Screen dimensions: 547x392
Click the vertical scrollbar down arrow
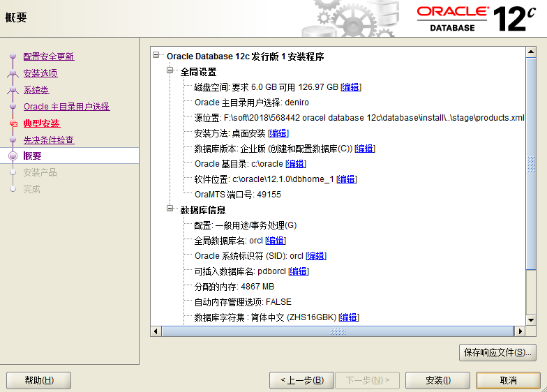531,319
